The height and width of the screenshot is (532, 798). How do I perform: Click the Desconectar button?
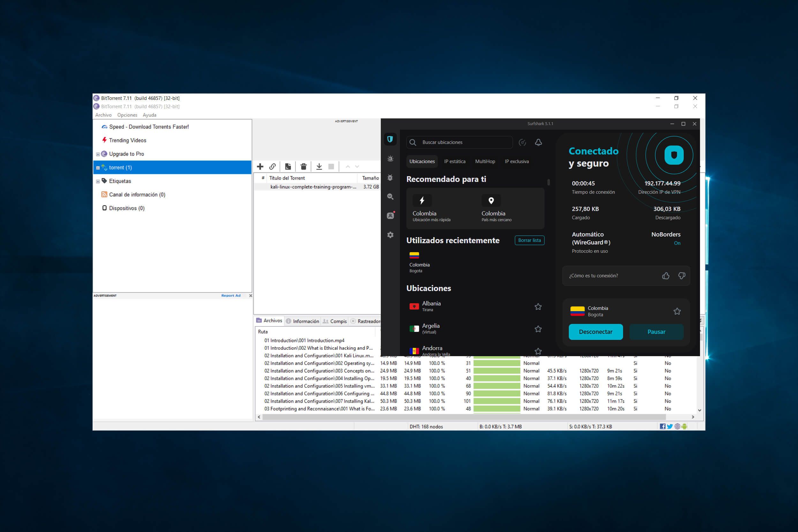pyautogui.click(x=595, y=332)
